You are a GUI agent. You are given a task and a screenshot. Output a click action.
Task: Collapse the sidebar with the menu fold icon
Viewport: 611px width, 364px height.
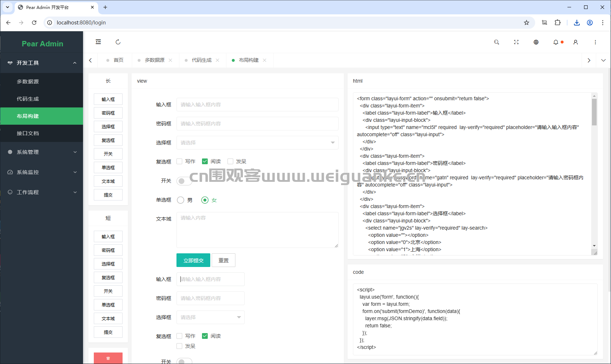pos(98,42)
